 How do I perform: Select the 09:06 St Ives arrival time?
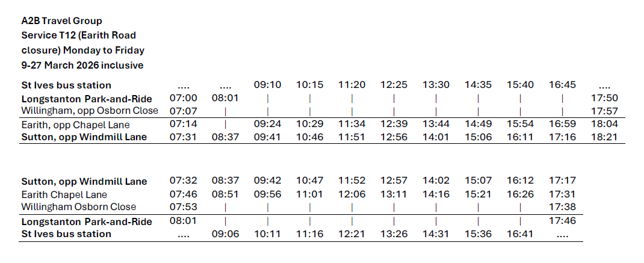pos(225,234)
